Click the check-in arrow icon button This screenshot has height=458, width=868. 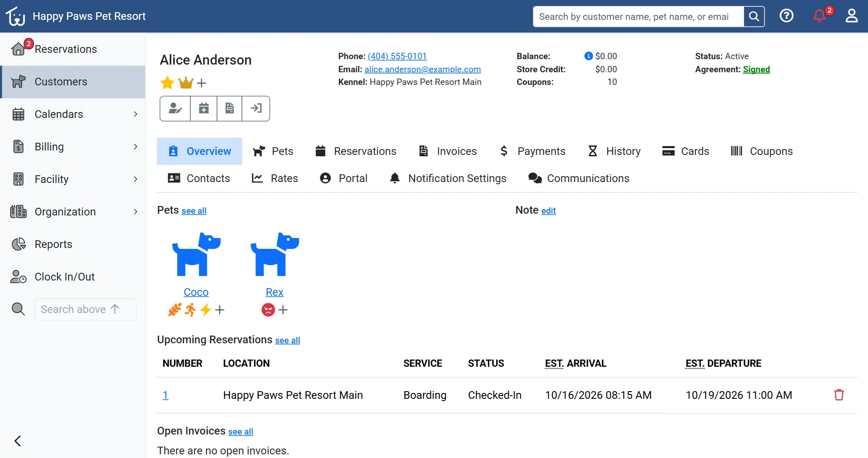click(x=256, y=108)
